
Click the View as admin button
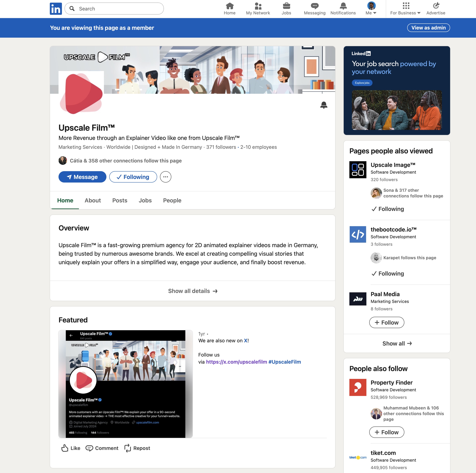[428, 28]
